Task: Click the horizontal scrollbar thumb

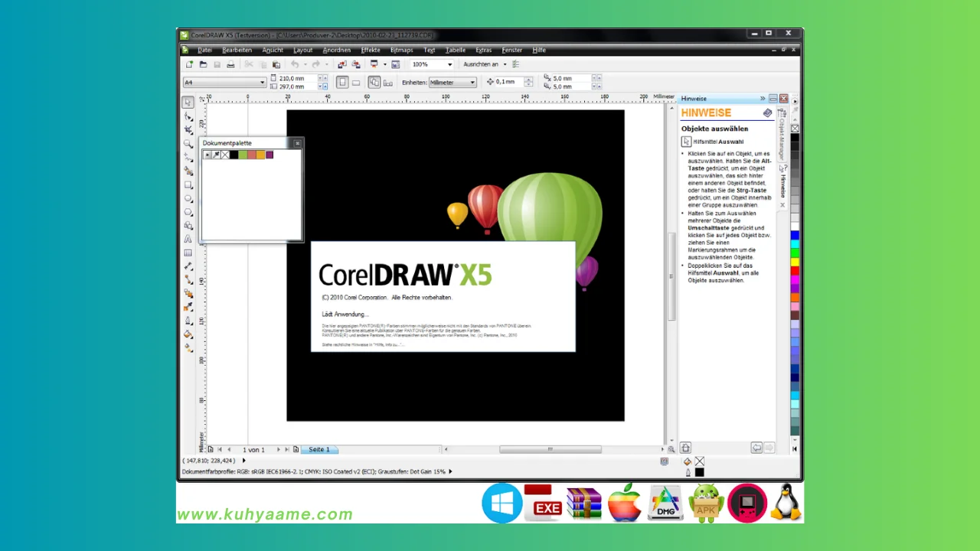Action: tap(550, 449)
